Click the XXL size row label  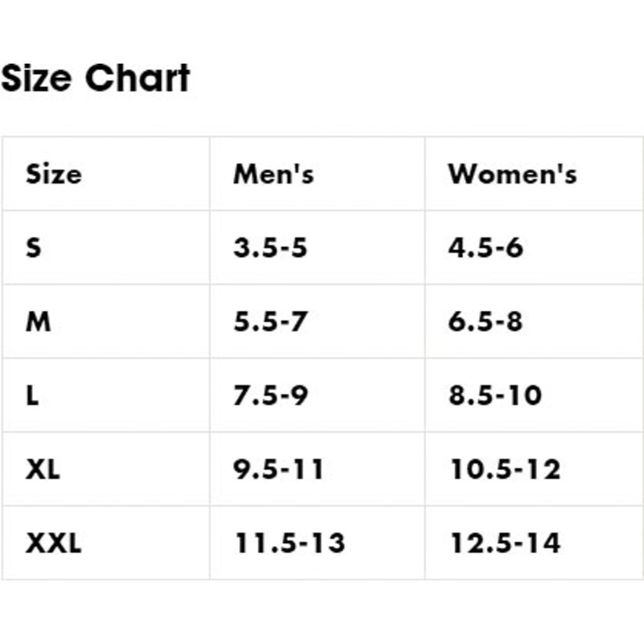[x=53, y=543]
